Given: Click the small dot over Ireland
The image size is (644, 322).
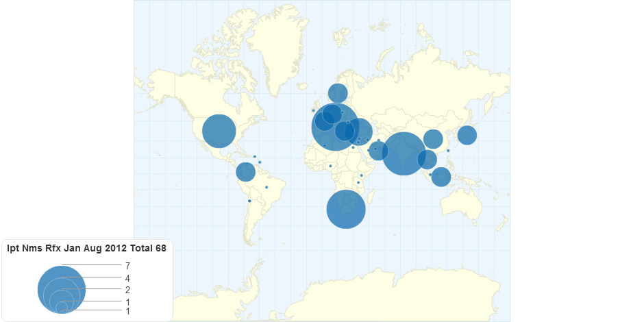Looking at the screenshot, I should pyautogui.click(x=313, y=110).
